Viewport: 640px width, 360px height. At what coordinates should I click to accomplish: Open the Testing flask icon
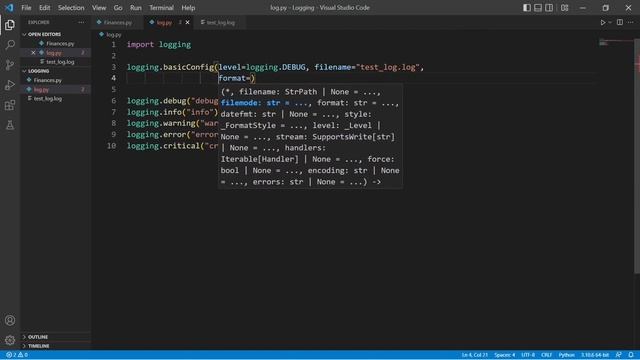click(x=10, y=125)
